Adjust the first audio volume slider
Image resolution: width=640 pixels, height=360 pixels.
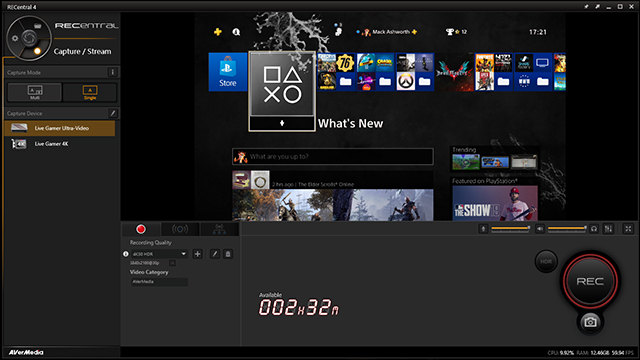pyautogui.click(x=511, y=229)
